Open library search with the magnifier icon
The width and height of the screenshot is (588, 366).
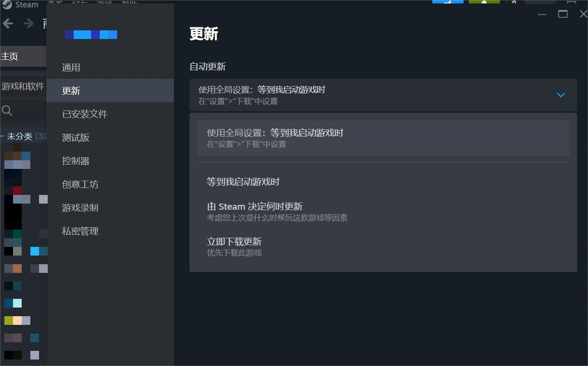click(x=7, y=111)
